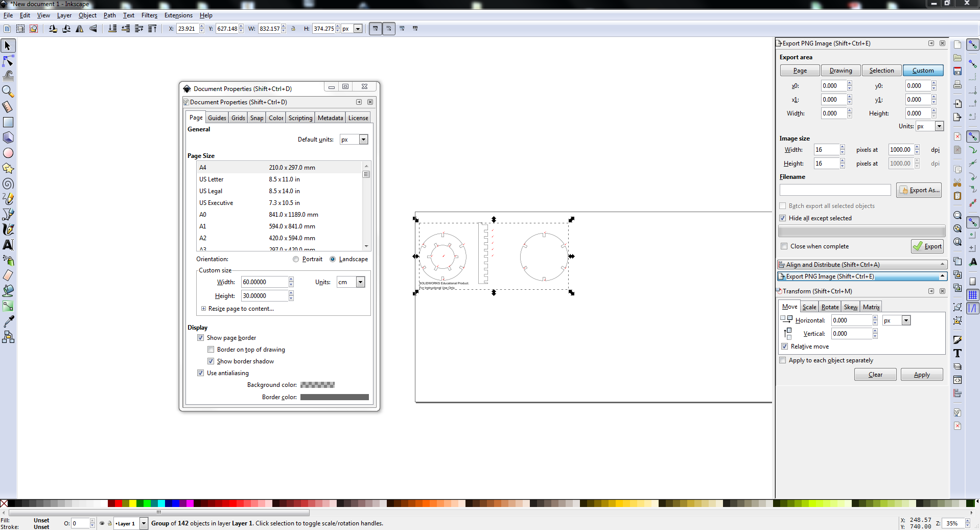
Task: Open Custom size Units dropdown
Action: 360,282
